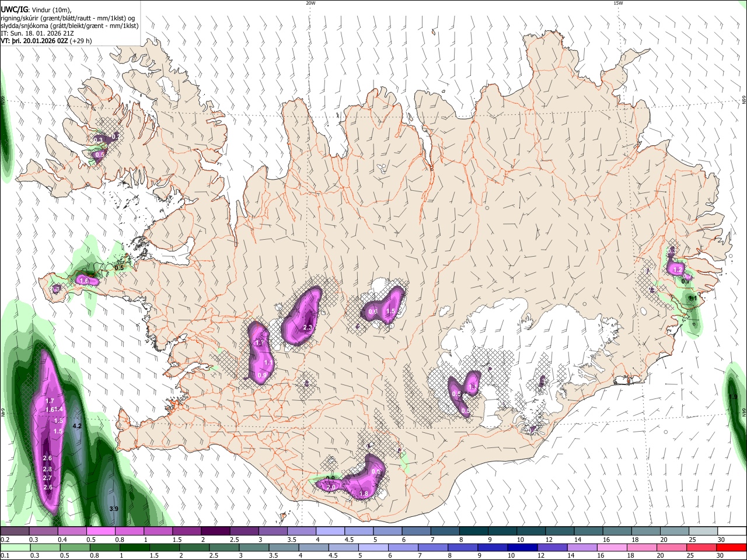Image resolution: width=747 pixels, height=560 pixels.
Task: Click the '1.8' value on south coast
Action: pos(364,494)
